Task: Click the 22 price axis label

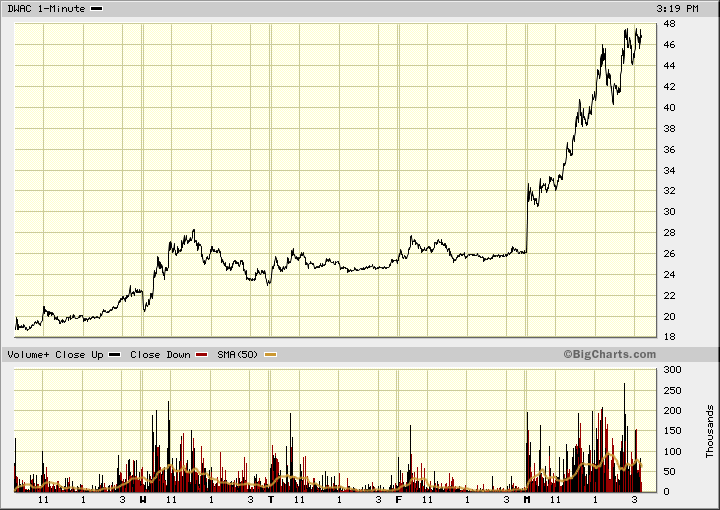Action: click(x=669, y=296)
